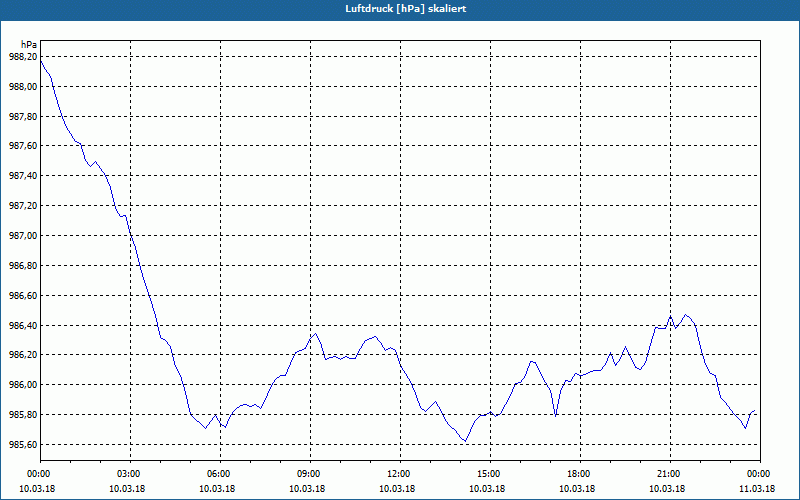Image resolution: width=800 pixels, height=500 pixels.
Task: Click the 10.03.18 date under 03:00
Action: [127, 489]
